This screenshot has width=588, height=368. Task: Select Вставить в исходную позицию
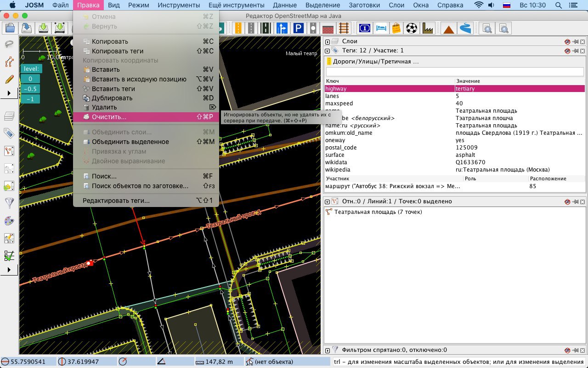[x=146, y=79]
